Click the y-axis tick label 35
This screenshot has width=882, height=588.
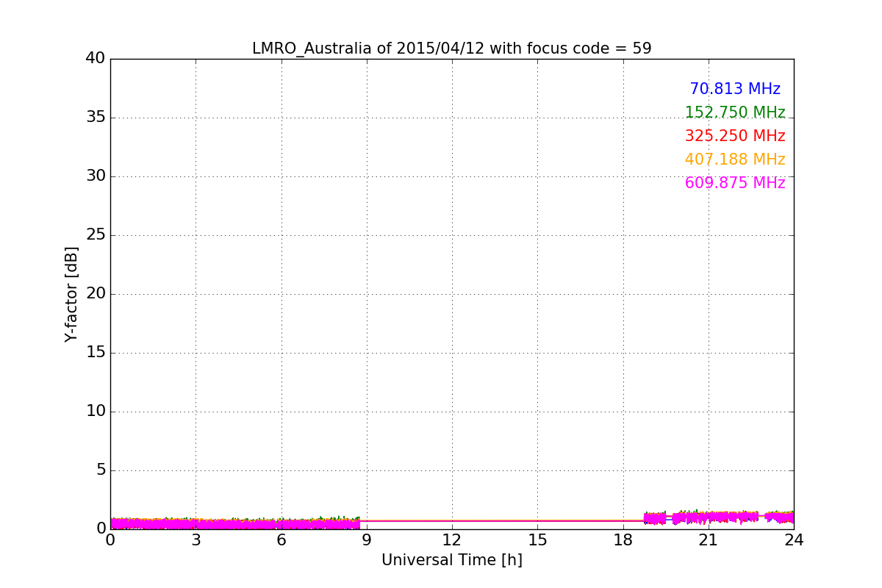pos(96,118)
